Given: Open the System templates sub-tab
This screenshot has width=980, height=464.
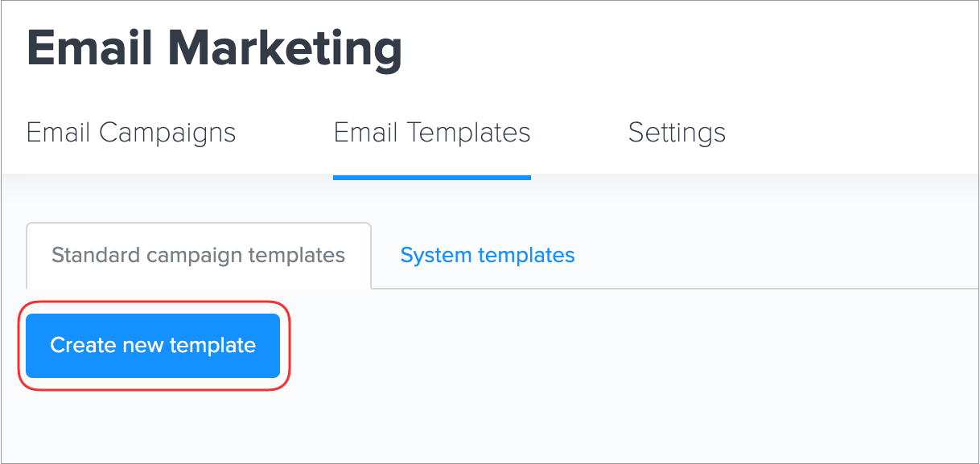Looking at the screenshot, I should click(x=488, y=256).
